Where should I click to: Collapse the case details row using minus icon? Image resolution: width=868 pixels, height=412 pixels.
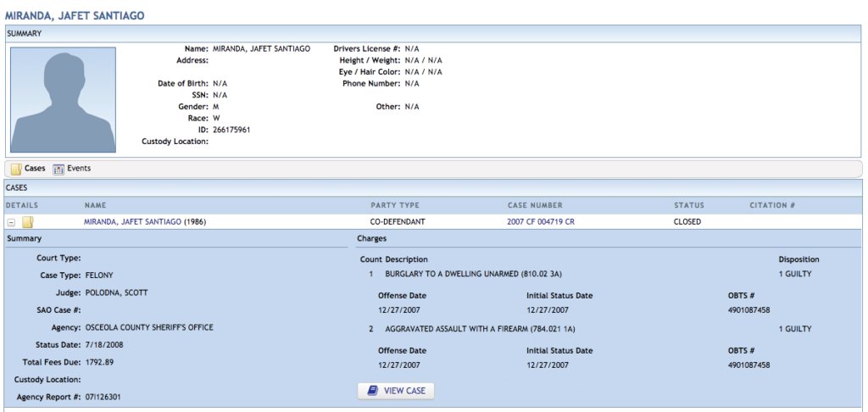click(11, 222)
